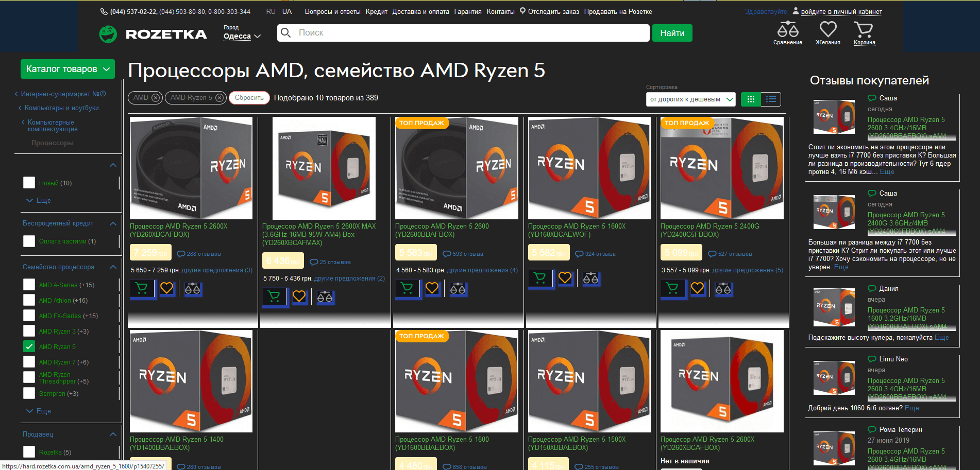Add Ryzen 5 1600X to comparison scales
Screen dimensions: 980x470
click(x=591, y=278)
